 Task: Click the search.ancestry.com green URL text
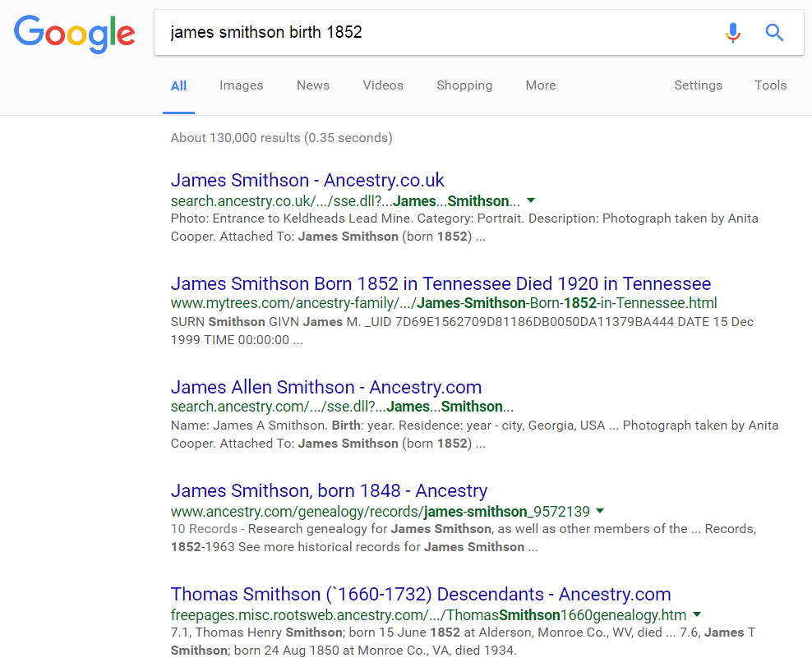(x=342, y=407)
